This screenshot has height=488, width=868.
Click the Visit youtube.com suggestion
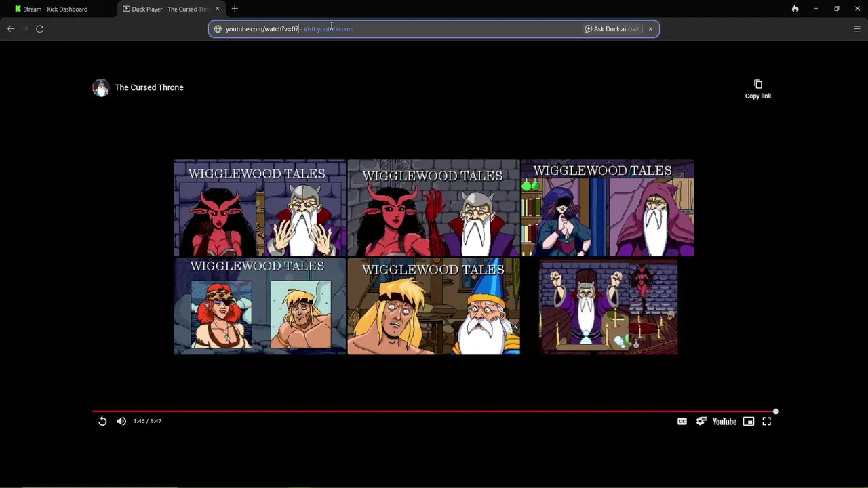point(328,29)
